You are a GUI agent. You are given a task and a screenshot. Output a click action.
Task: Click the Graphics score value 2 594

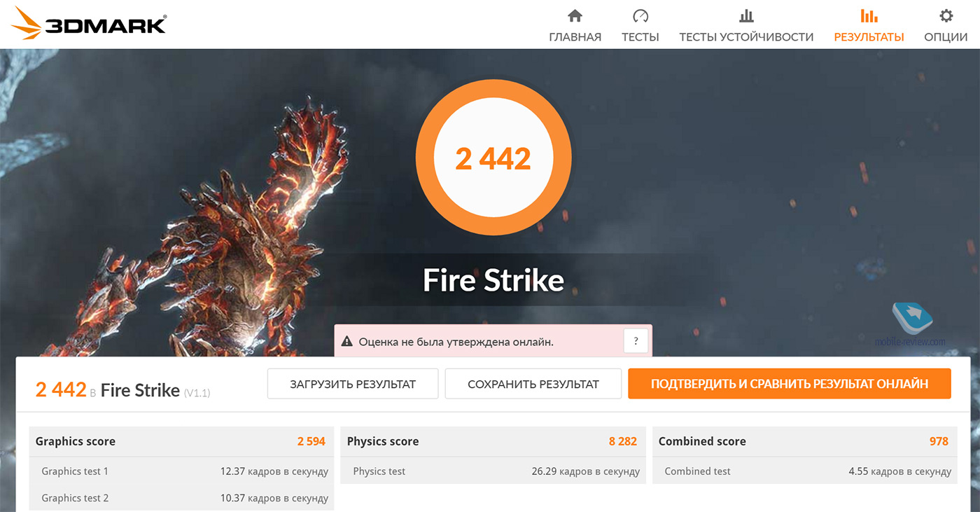(x=311, y=441)
